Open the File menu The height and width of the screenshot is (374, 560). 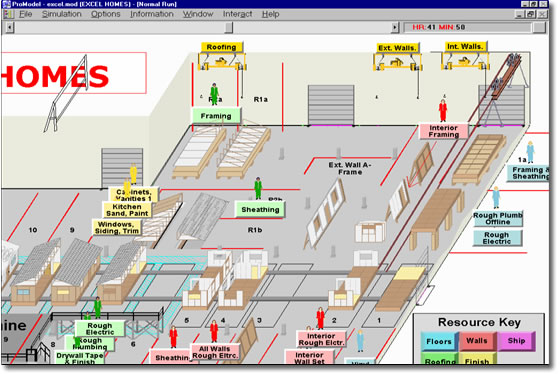25,14
